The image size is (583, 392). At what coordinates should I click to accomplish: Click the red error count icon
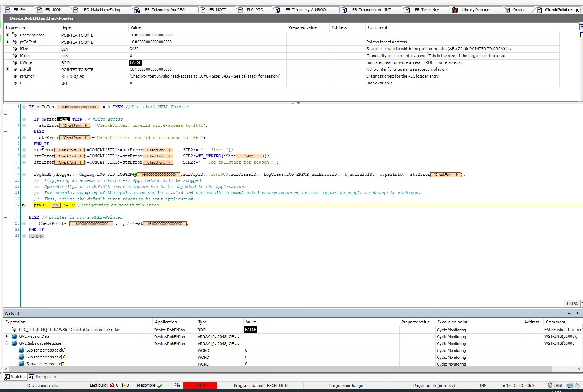[112, 386]
